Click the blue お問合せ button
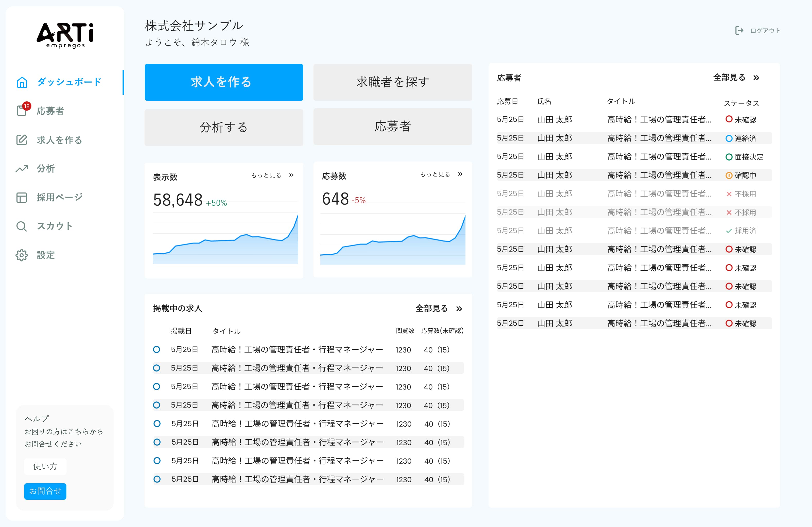 45,491
